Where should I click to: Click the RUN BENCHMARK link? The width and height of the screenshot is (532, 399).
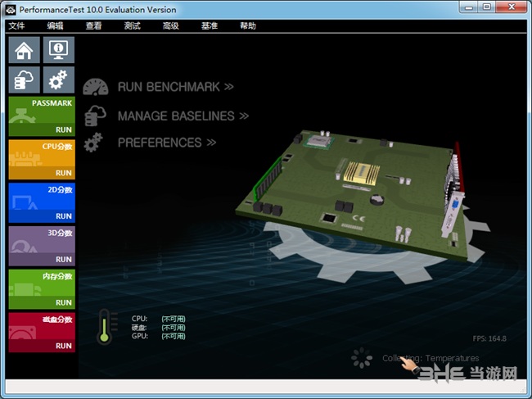click(x=176, y=87)
